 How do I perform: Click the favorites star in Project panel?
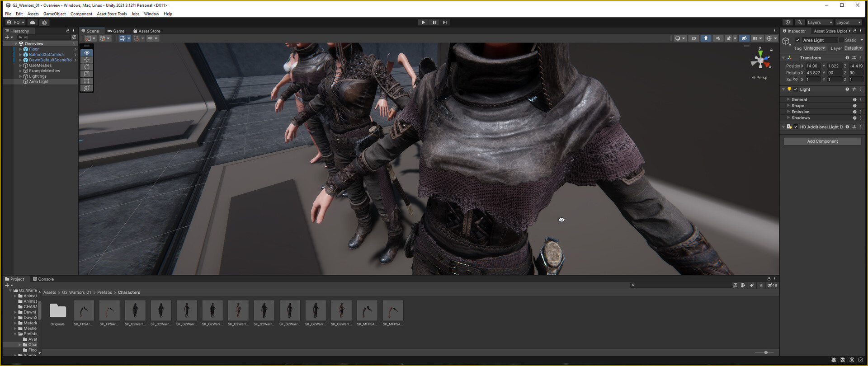click(761, 286)
